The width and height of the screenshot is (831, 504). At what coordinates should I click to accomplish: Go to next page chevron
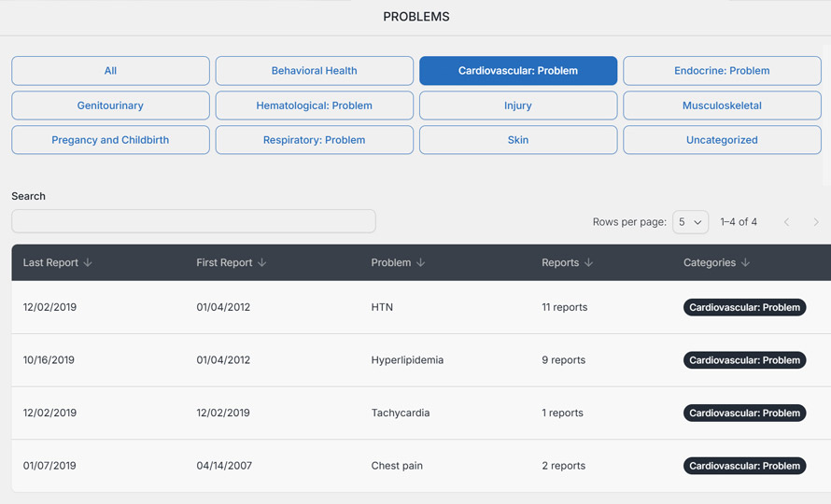(816, 222)
